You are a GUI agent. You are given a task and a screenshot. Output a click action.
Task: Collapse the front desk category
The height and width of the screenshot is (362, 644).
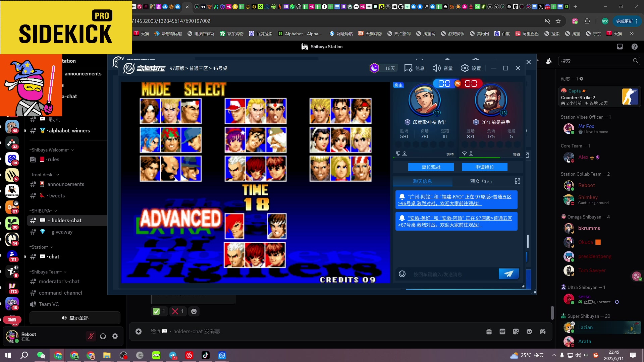(x=44, y=175)
